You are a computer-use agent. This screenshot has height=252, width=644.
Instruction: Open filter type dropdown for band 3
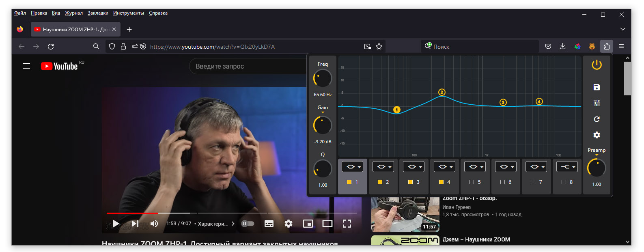coord(414,167)
